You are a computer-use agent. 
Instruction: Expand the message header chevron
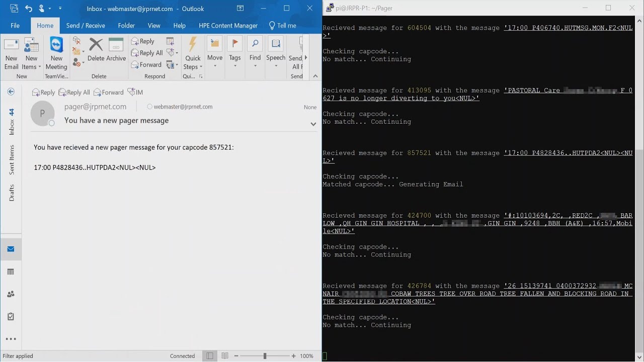pos(313,124)
